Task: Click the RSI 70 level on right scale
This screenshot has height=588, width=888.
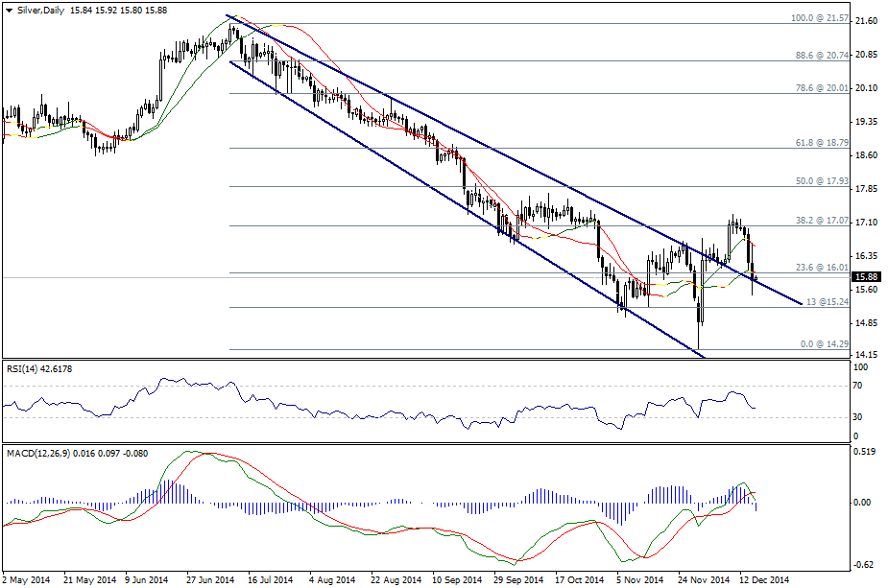Action: (857, 386)
